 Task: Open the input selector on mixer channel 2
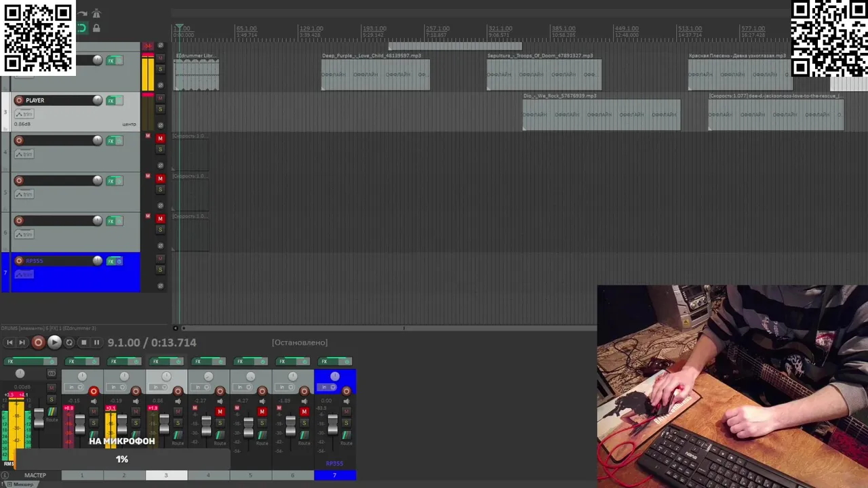coord(117,387)
